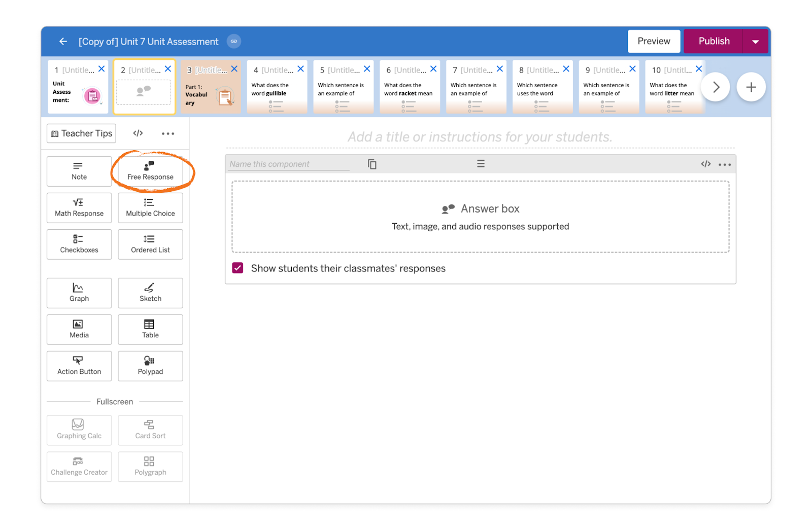Click the circled Free Response component
Viewport: 812px width, 530px height.
click(150, 171)
